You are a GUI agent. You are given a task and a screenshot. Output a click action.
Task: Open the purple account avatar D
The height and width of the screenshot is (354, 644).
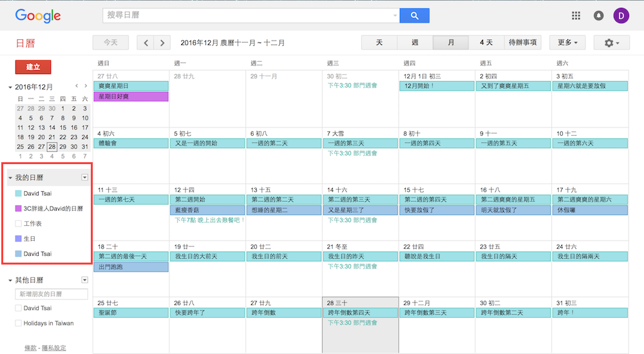[x=621, y=15]
